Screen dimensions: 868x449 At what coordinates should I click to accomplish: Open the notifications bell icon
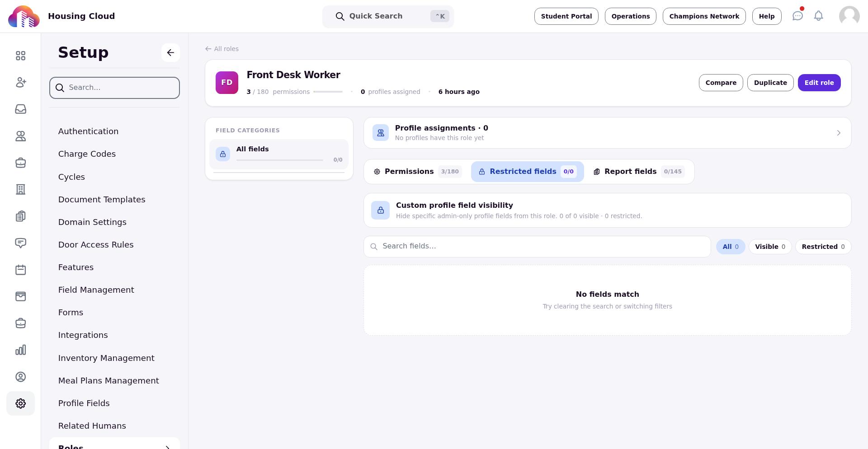coord(818,16)
